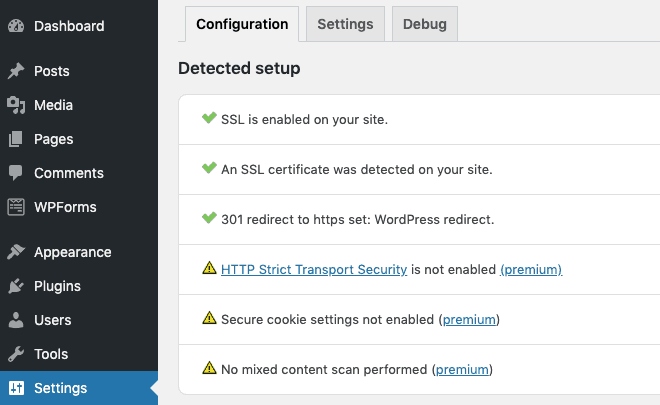Click the Media library icon
660x405 pixels.
click(16, 105)
